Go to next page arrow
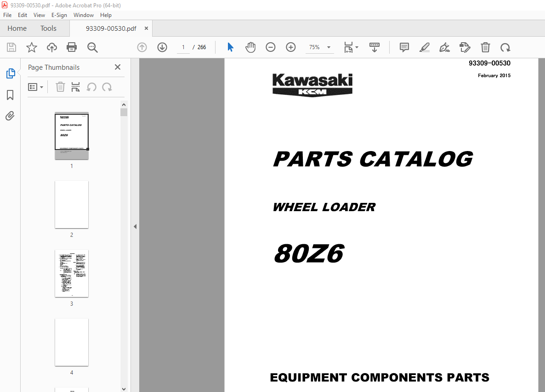 [162, 47]
